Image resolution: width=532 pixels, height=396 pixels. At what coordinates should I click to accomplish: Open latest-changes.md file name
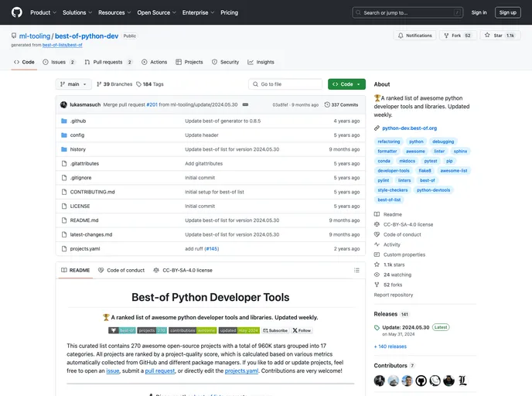(x=91, y=234)
